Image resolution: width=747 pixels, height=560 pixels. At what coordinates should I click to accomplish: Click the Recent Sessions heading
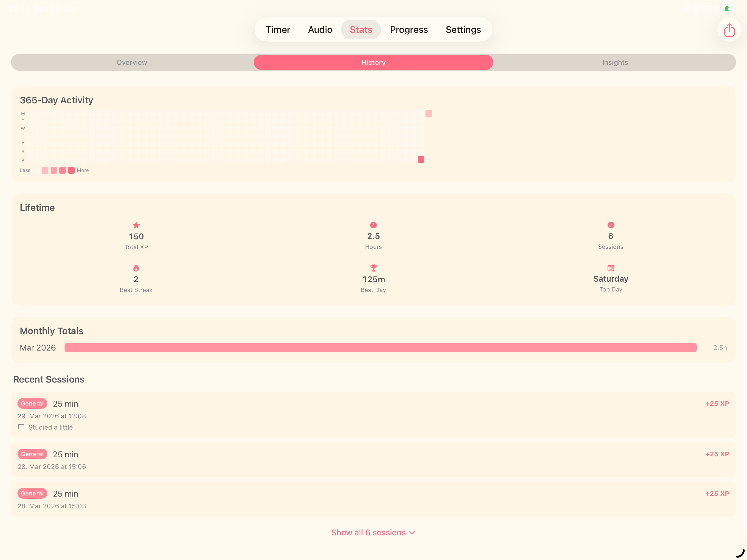(x=49, y=379)
